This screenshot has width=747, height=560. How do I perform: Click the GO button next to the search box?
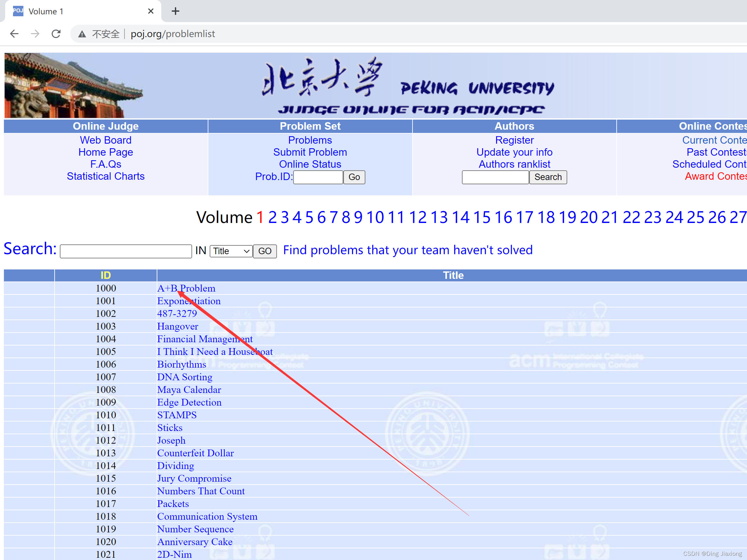[265, 251]
